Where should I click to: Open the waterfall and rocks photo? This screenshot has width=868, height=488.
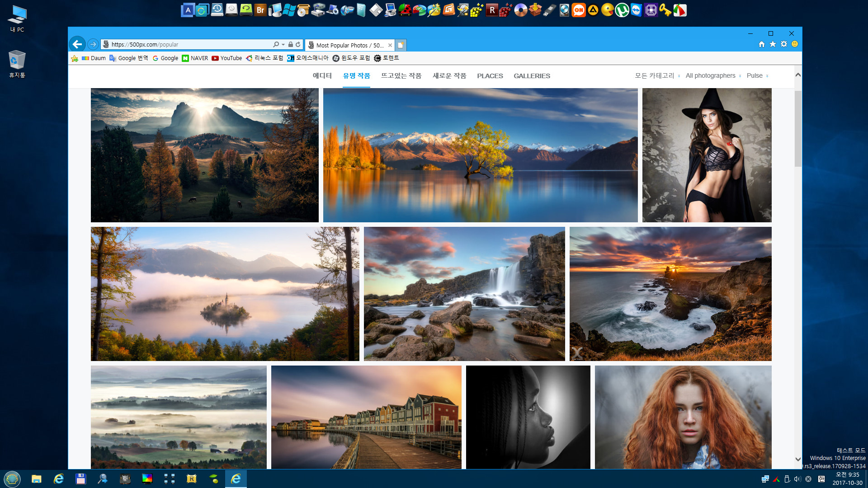pos(464,294)
